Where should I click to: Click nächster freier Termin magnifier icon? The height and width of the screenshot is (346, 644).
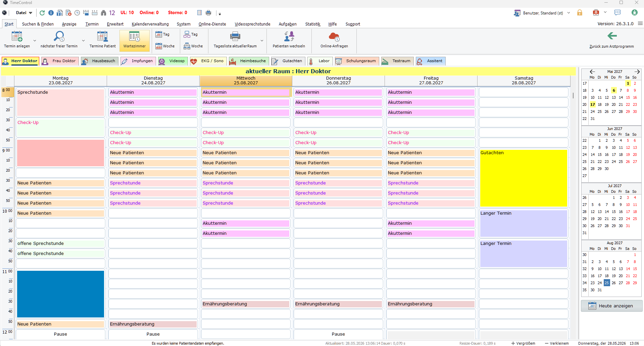pos(59,36)
